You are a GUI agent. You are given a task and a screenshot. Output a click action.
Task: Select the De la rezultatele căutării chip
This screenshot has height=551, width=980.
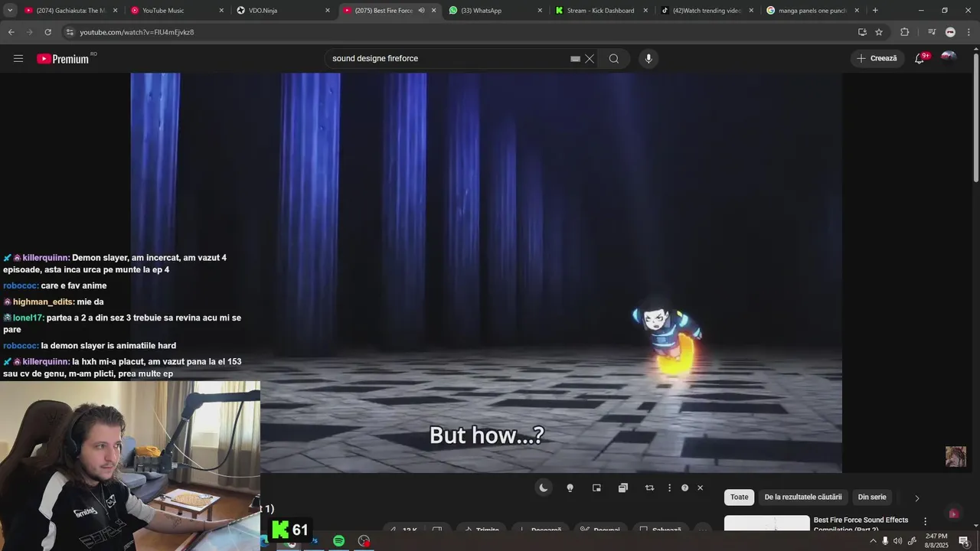point(803,497)
